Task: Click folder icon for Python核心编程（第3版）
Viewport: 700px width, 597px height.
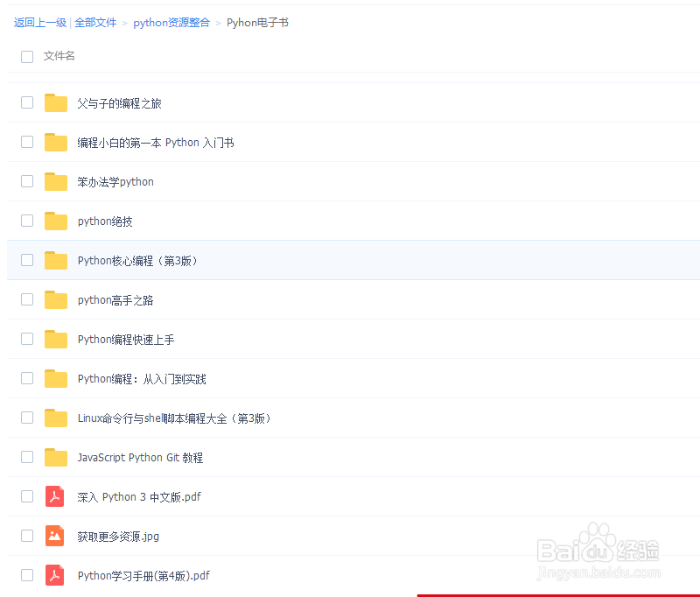Action: coord(56,260)
